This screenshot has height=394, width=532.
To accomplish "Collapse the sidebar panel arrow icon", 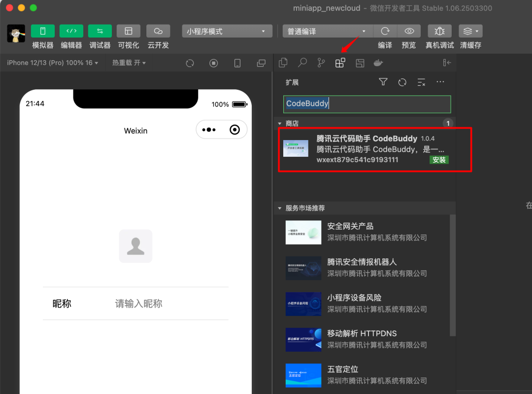I will pyautogui.click(x=447, y=63).
